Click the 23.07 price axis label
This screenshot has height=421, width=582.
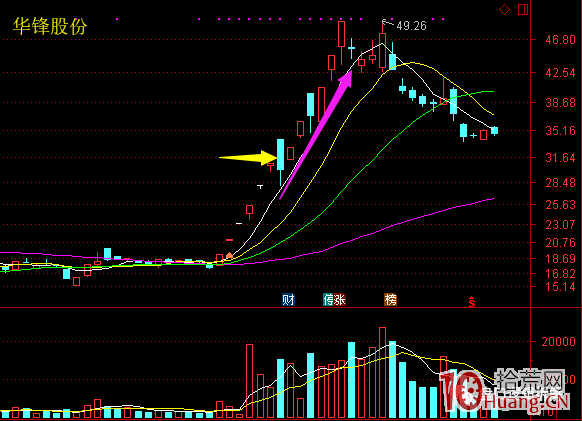tap(560, 225)
